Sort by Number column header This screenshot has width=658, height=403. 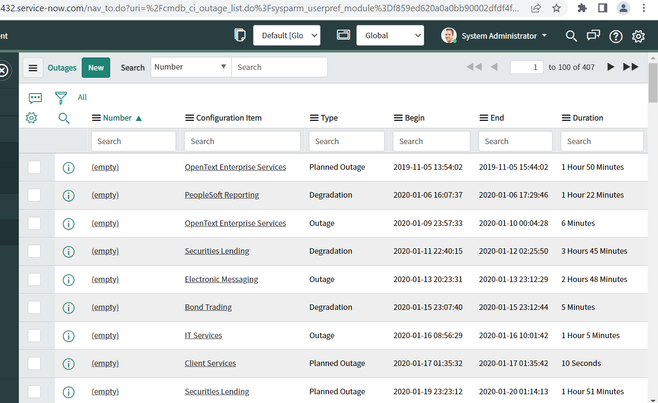click(117, 118)
